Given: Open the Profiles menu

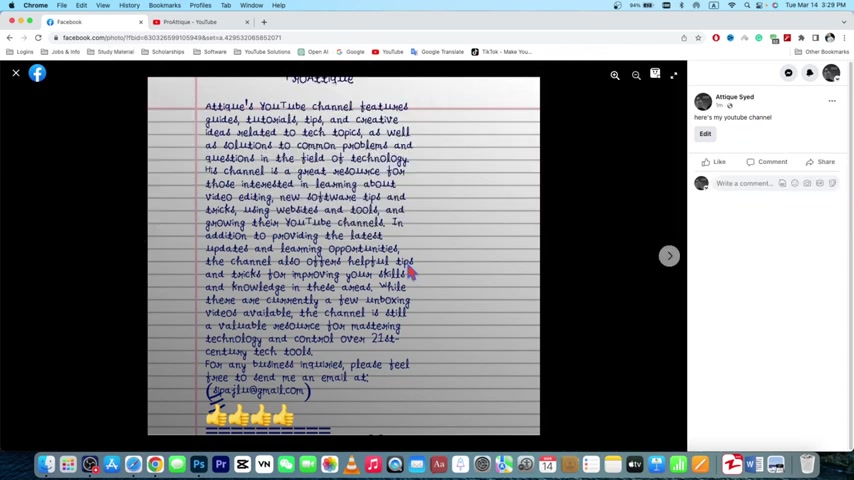Looking at the screenshot, I should tap(200, 5).
